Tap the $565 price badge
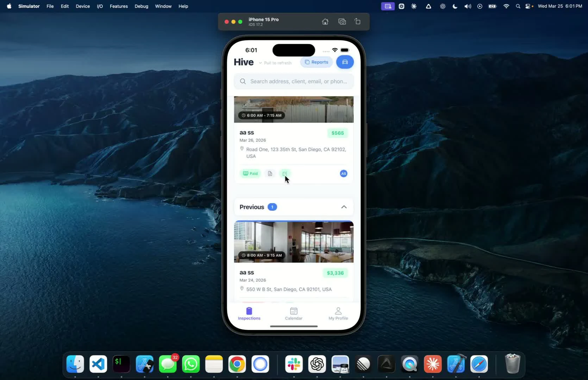 [x=337, y=133]
